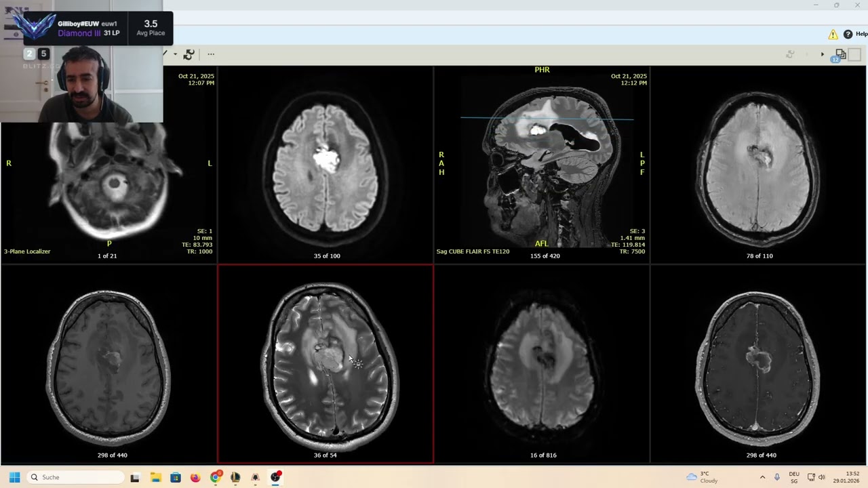Click the 3.5 Avg Place overlay badge

[151, 28]
